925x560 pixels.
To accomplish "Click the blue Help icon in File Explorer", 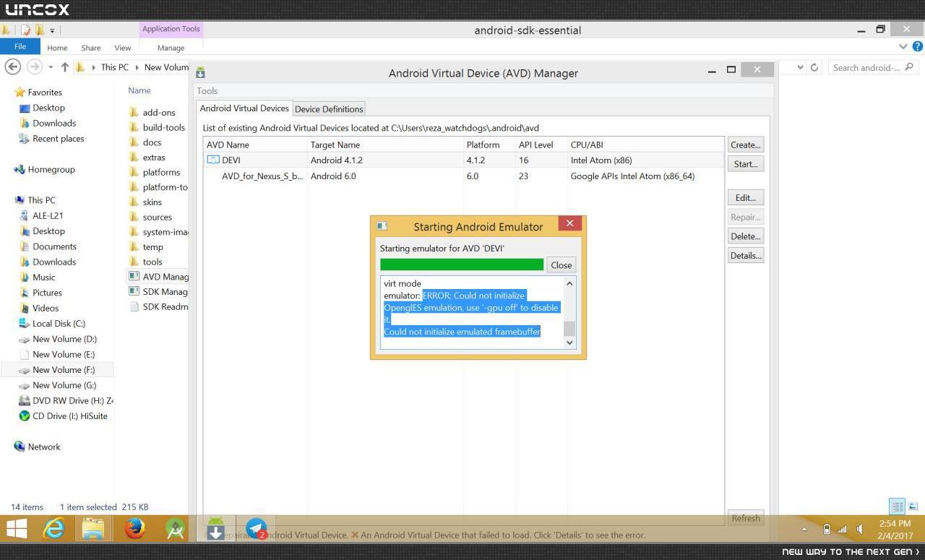I will point(918,46).
